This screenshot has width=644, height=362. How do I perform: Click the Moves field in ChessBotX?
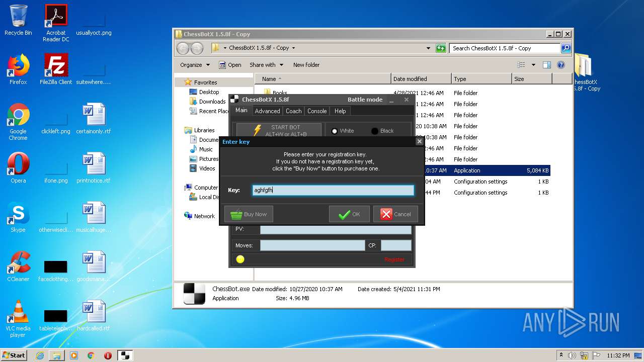[x=312, y=245]
